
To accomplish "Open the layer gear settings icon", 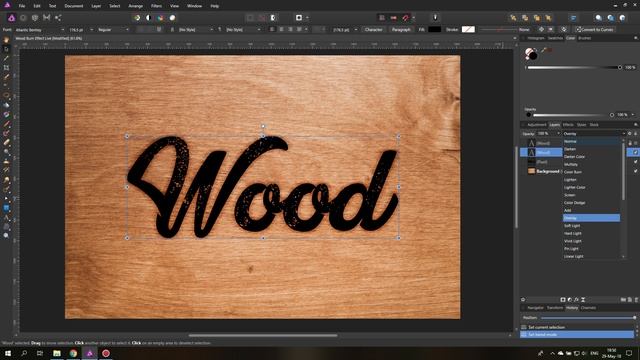I will (629, 133).
